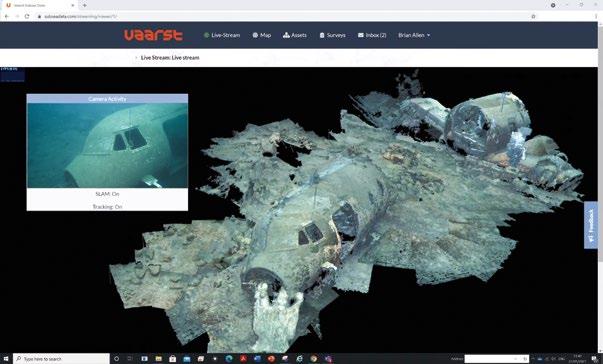Open Task View on the taskbar
603x364 pixels.
130,359
